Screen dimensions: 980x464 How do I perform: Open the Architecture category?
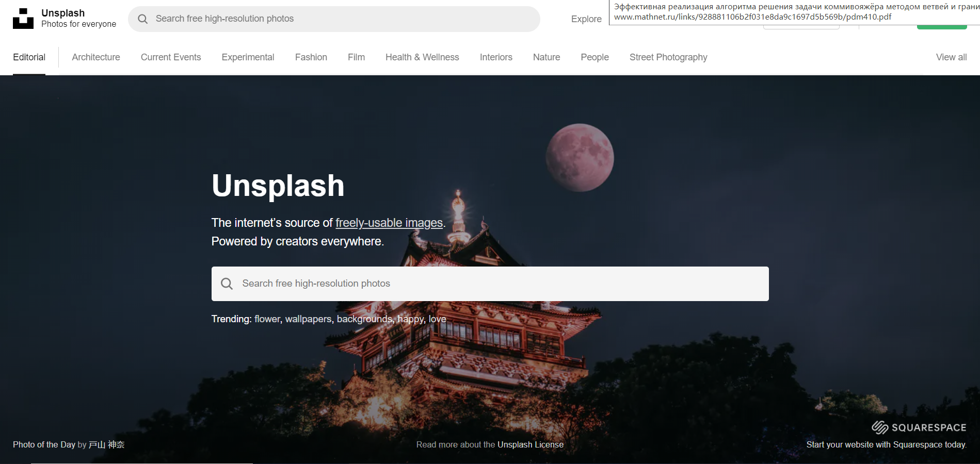96,57
